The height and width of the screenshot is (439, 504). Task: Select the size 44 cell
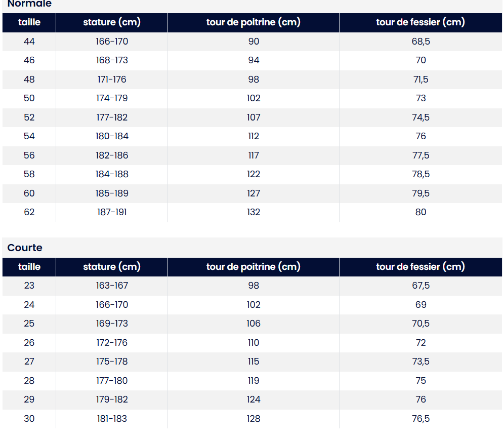(29, 42)
